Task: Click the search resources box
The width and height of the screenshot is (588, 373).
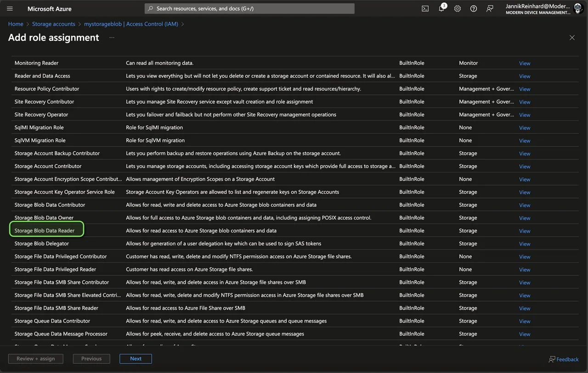Action: pyautogui.click(x=249, y=9)
